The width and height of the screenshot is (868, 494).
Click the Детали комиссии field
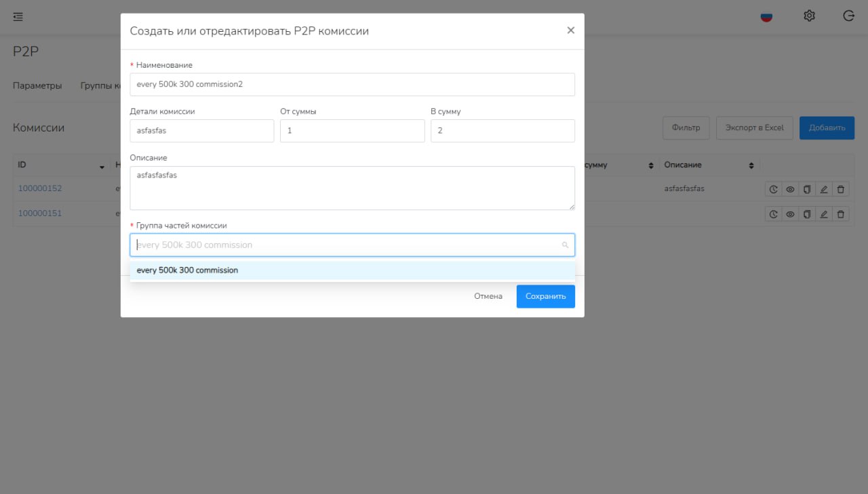[201, 131]
